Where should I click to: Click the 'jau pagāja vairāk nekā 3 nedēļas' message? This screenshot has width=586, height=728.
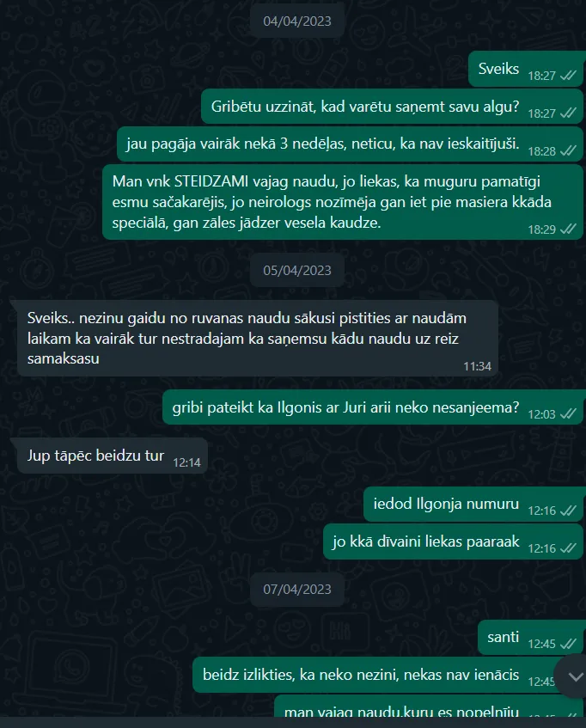point(350,144)
